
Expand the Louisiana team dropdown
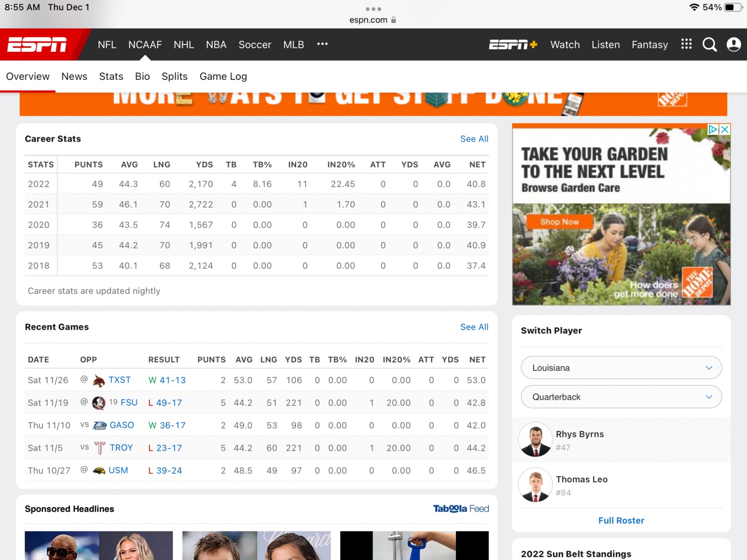tap(621, 368)
